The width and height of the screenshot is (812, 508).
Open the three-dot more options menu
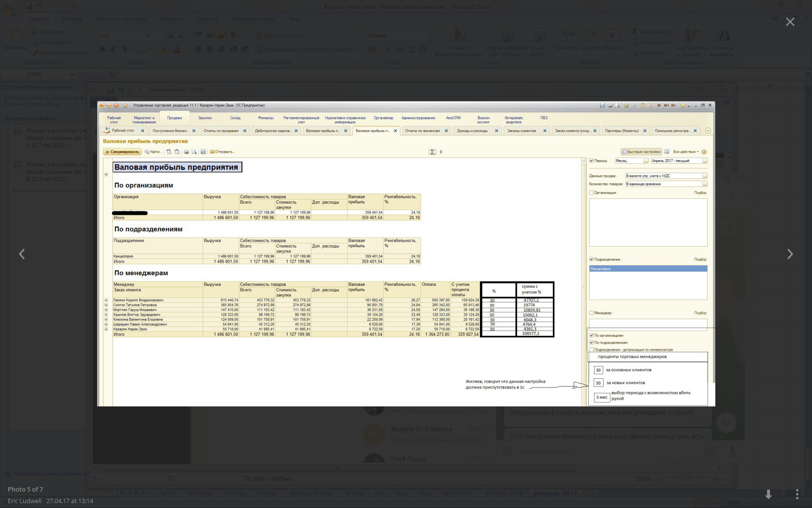pos(797,494)
